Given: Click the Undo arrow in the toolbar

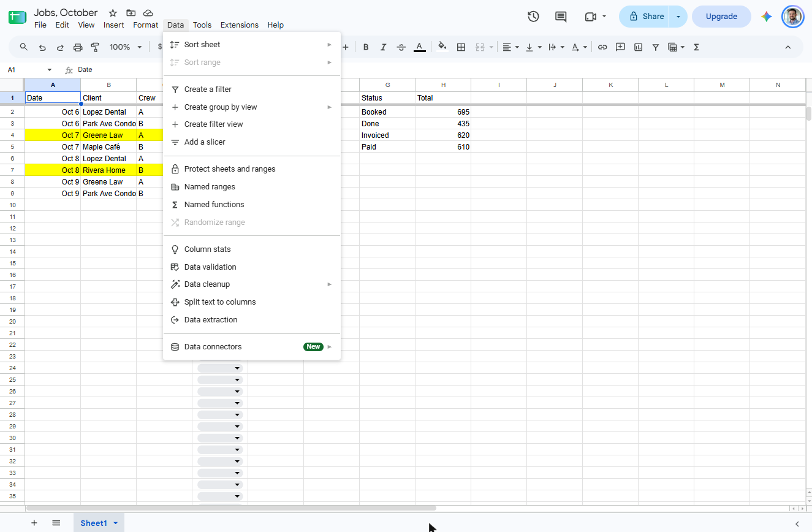Looking at the screenshot, I should [x=42, y=47].
